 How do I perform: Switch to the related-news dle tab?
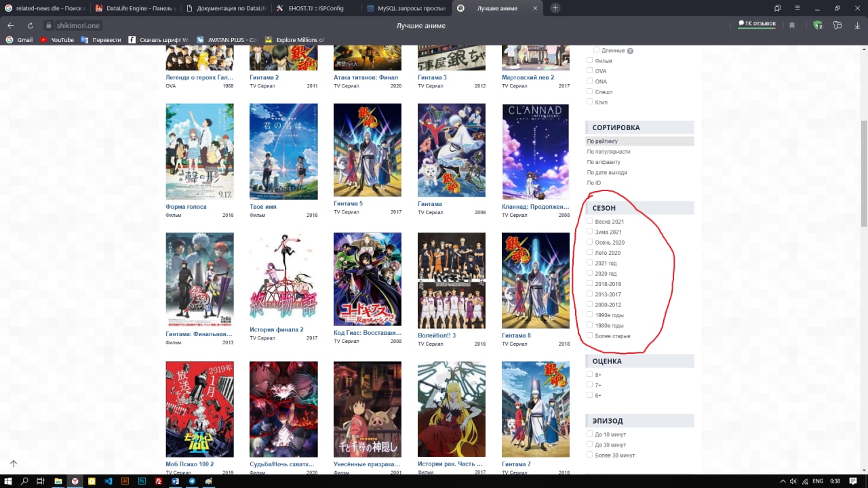pos(44,8)
